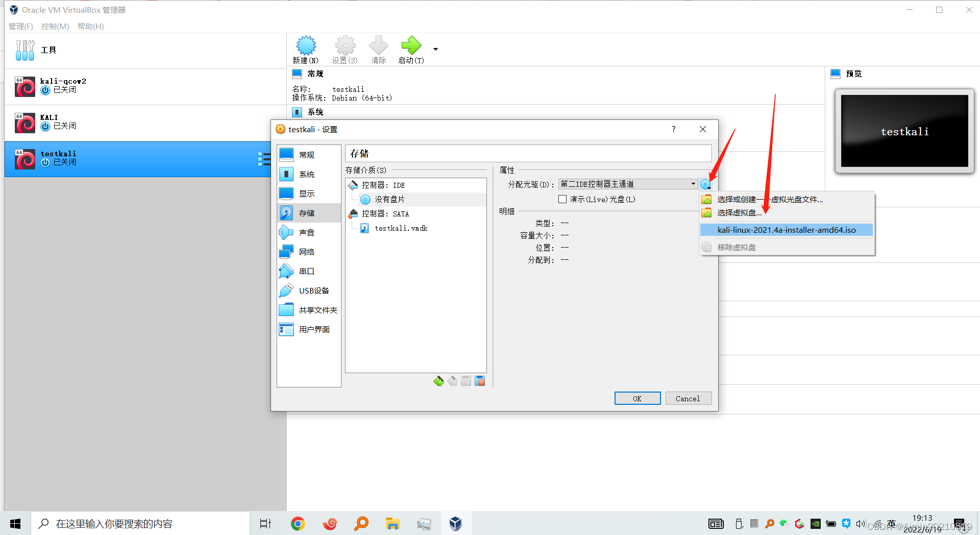Screen dimensions: 980x535
Task: Open the Tools (工具) entry icon
Action: click(x=24, y=50)
